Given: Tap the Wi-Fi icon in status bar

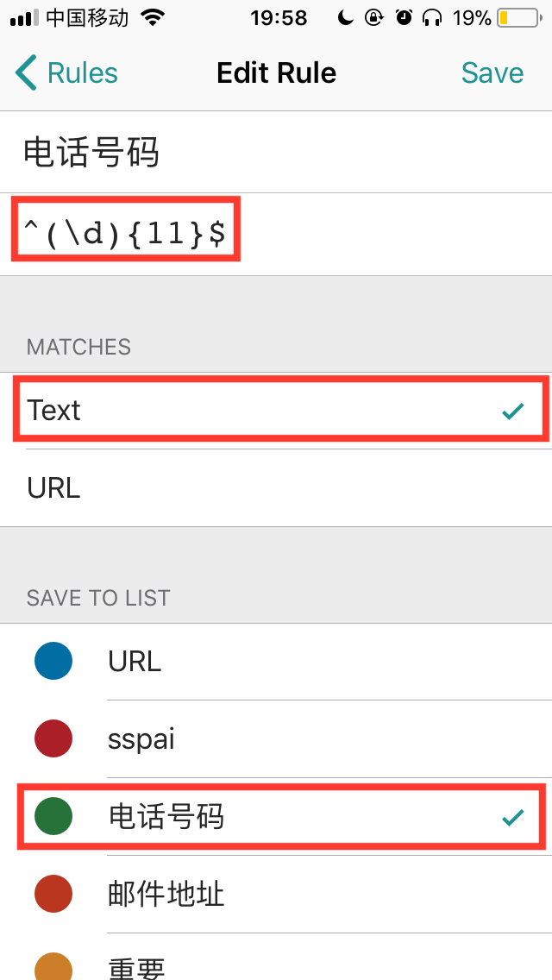Looking at the screenshot, I should tap(153, 17).
